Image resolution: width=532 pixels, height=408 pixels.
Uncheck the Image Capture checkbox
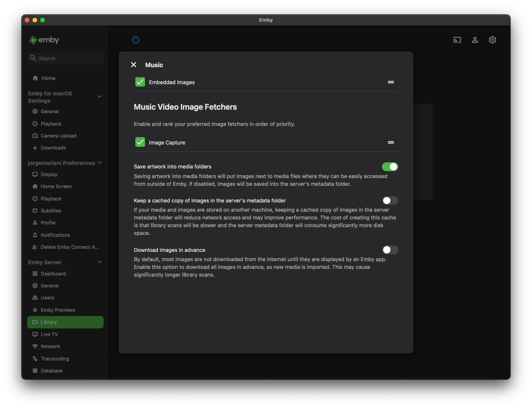tap(140, 143)
